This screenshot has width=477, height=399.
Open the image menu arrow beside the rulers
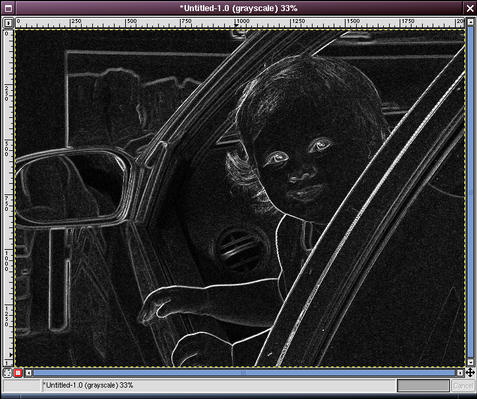(x=8, y=23)
